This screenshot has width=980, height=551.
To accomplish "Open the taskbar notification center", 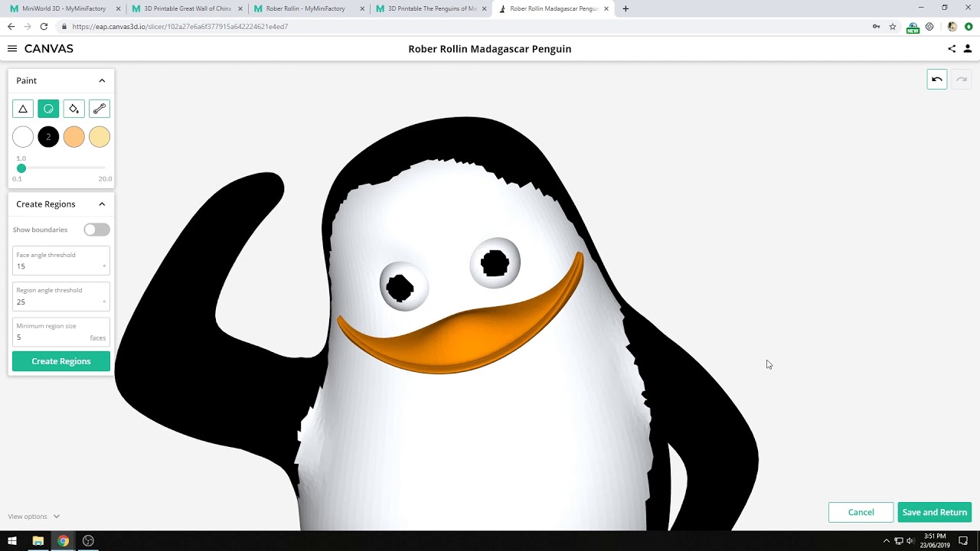I will [x=963, y=541].
